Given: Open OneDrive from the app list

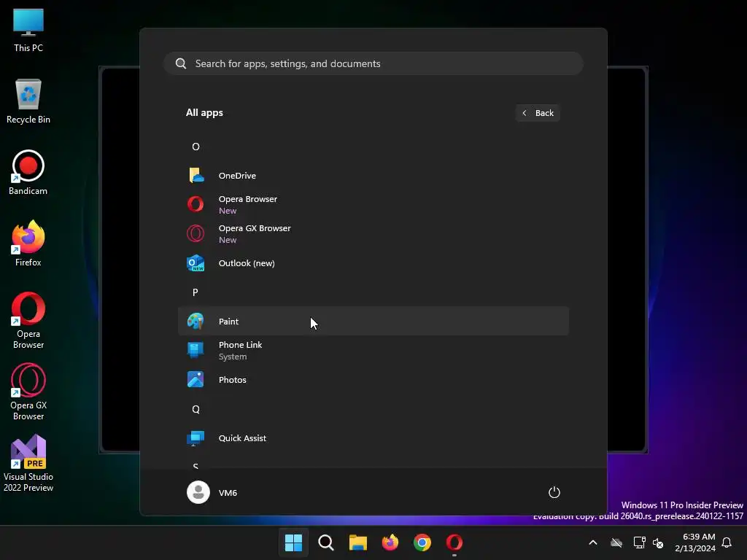Looking at the screenshot, I should 373,176.
